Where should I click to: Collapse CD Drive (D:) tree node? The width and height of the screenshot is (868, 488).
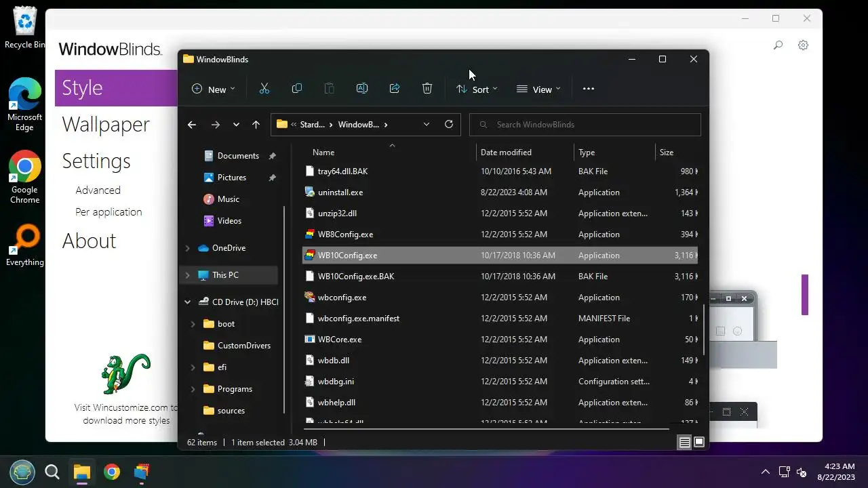[188, 302]
